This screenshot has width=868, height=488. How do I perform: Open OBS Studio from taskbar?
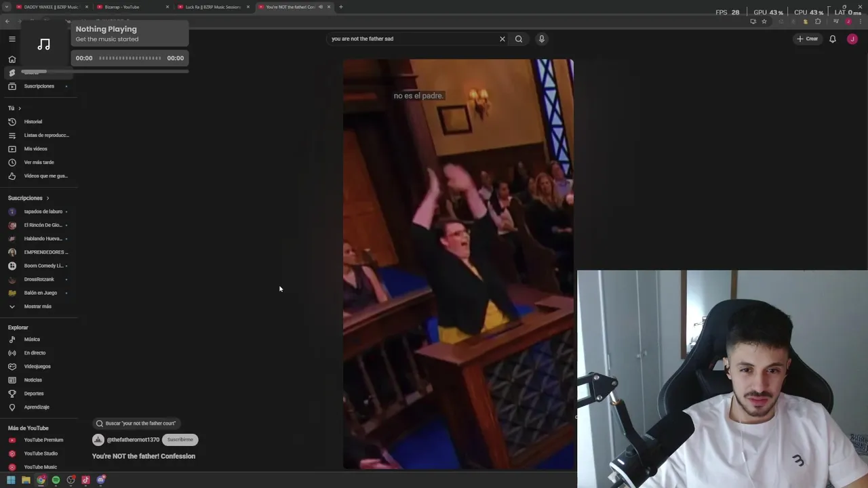[71, 480]
